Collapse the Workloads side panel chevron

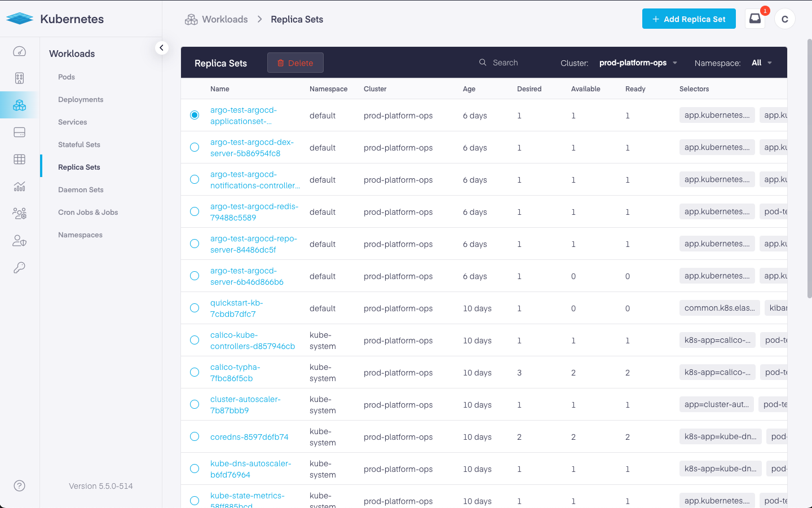[x=161, y=48]
